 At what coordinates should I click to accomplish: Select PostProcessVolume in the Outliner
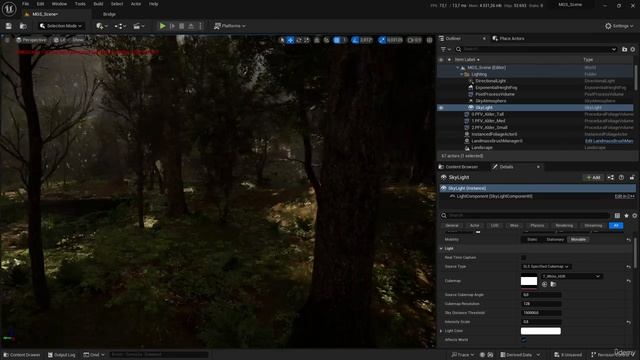[495, 94]
